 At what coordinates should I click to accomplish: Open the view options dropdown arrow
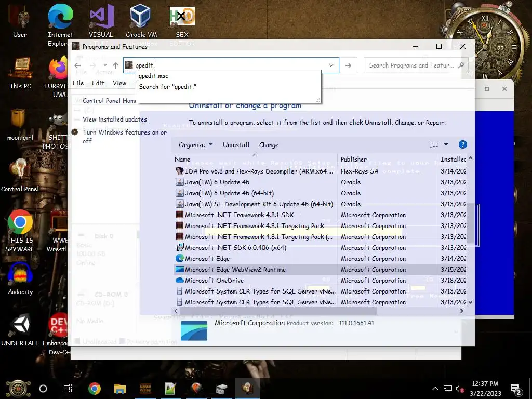pos(446,144)
